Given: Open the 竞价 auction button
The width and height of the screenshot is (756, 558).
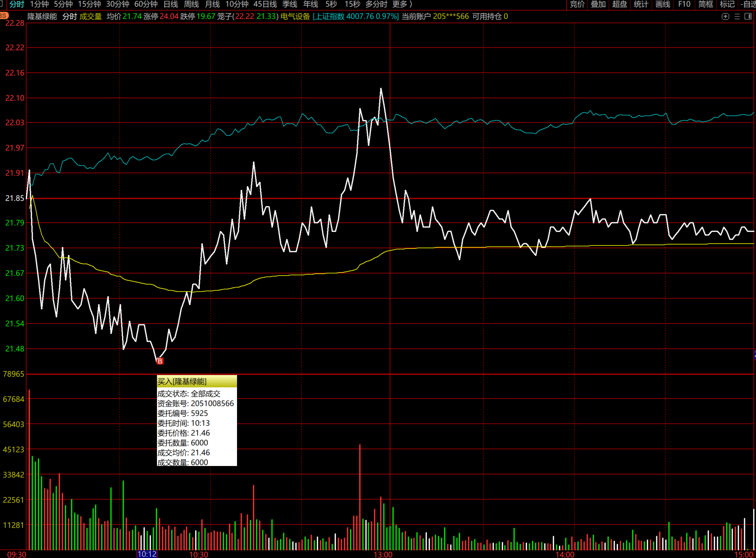Looking at the screenshot, I should pyautogui.click(x=577, y=4).
